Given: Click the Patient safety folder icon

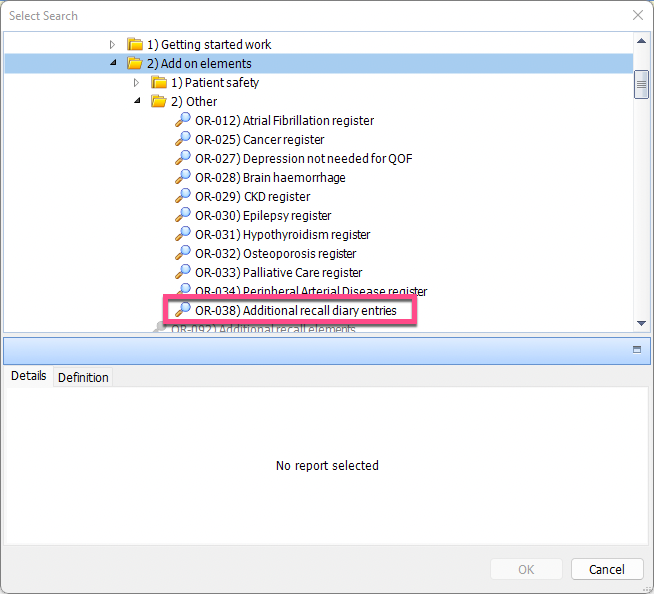Looking at the screenshot, I should 158,82.
